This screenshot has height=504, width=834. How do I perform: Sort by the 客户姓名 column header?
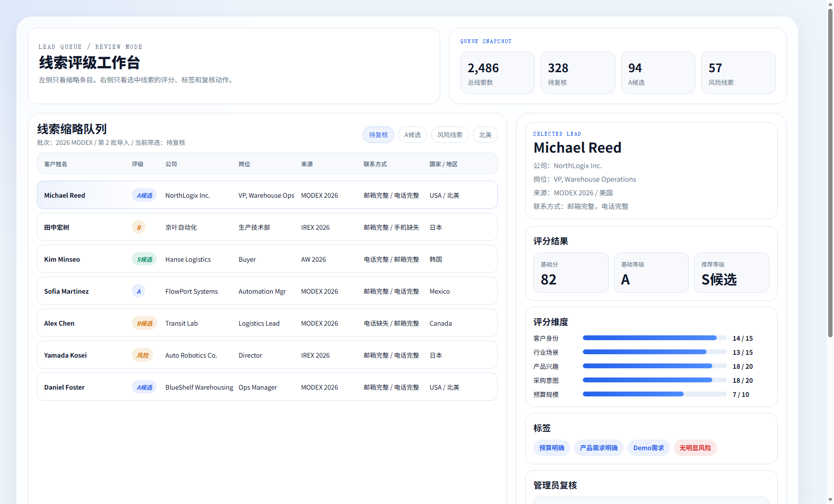(56, 164)
